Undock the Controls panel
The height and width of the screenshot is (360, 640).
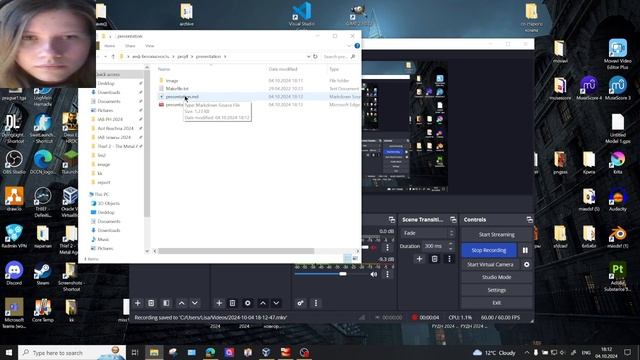click(x=529, y=220)
